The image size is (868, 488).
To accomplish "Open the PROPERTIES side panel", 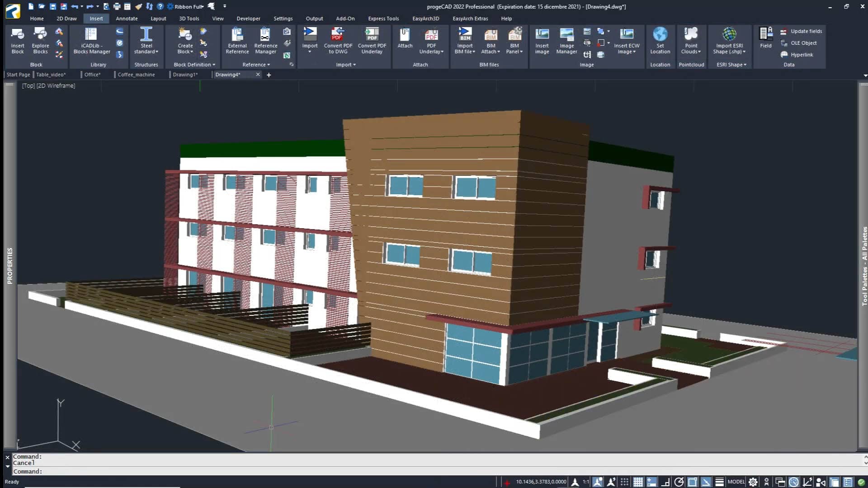I will pos(9,266).
